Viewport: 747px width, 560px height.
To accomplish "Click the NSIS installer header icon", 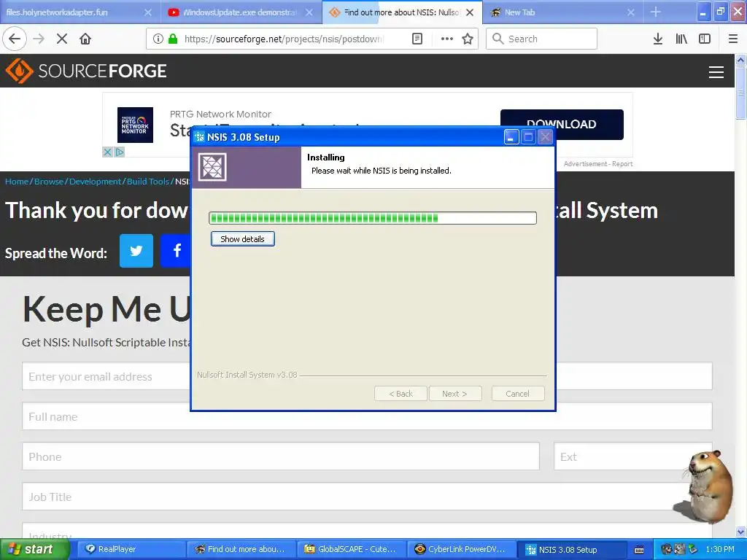I will [212, 167].
